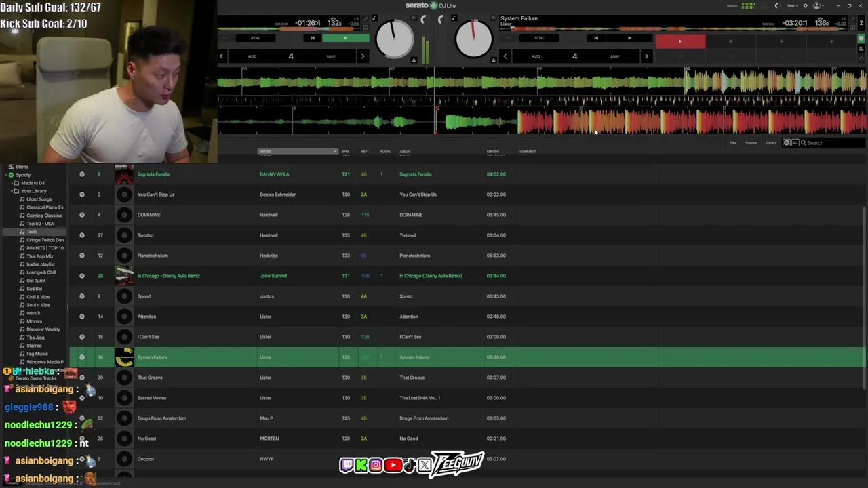The image size is (868, 488).
Task: Open the Files panel tab
Action: point(733,143)
